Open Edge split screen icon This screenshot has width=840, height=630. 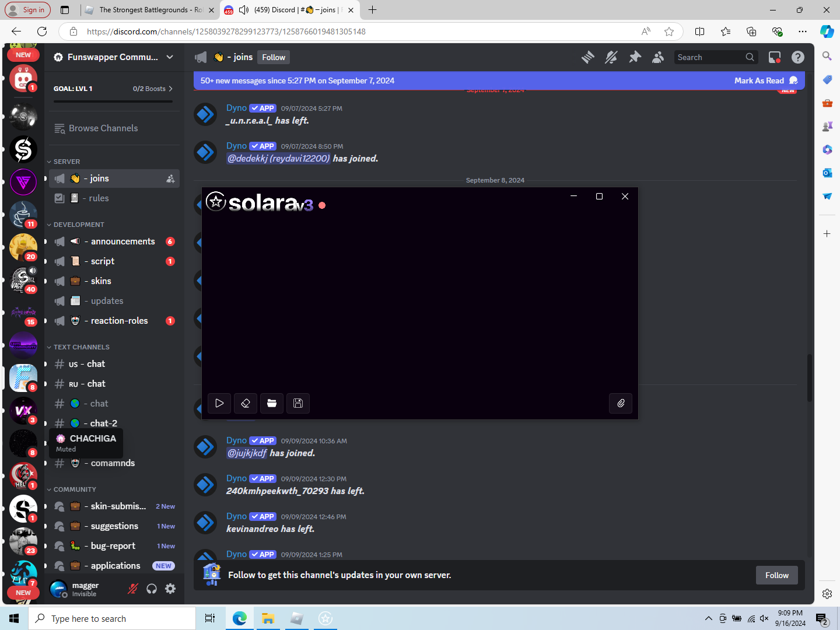coord(700,32)
